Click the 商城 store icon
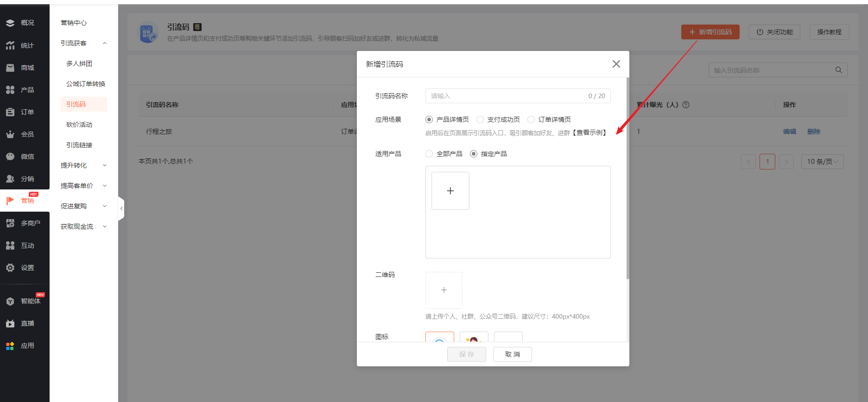The height and width of the screenshot is (402, 868). [10, 68]
